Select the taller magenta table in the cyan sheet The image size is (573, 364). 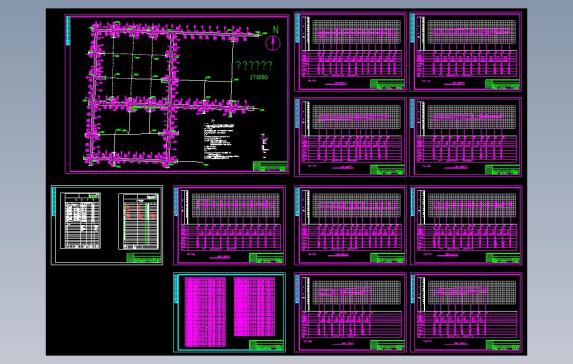tap(205, 312)
